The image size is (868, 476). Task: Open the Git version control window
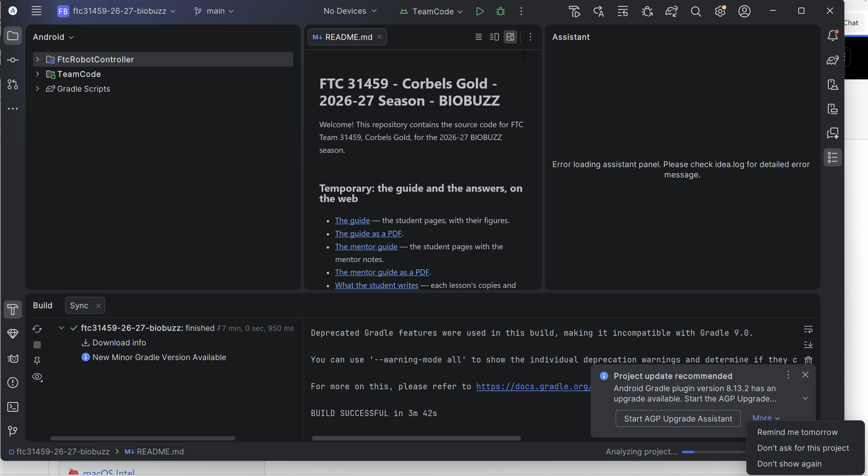pyautogui.click(x=13, y=431)
